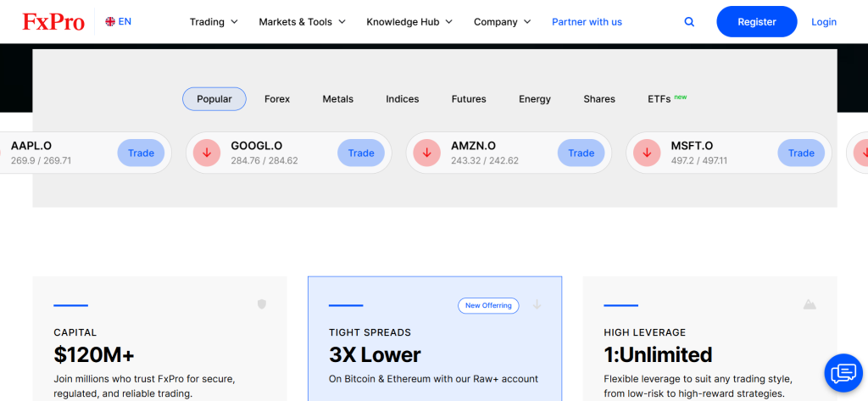
Task: Click the down arrow icon on Tight Spreads card
Action: coord(537,304)
